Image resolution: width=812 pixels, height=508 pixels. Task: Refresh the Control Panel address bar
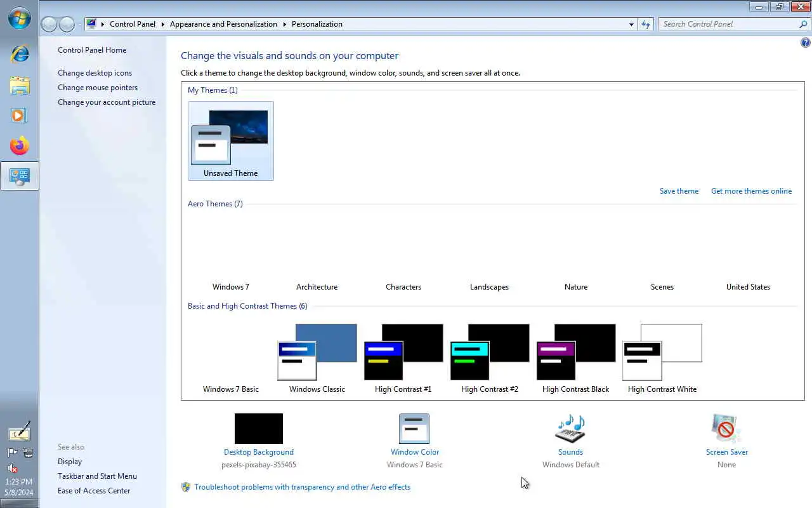pyautogui.click(x=646, y=24)
